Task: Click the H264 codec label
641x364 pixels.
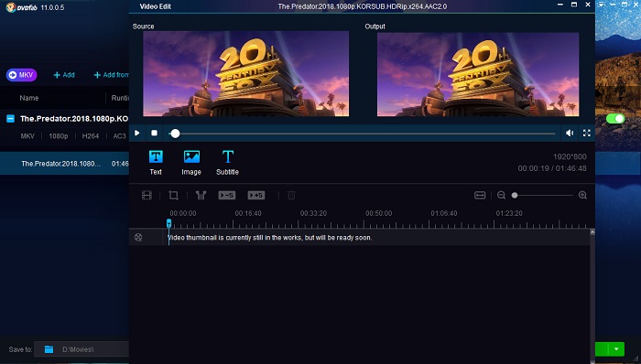Action: pyautogui.click(x=91, y=136)
